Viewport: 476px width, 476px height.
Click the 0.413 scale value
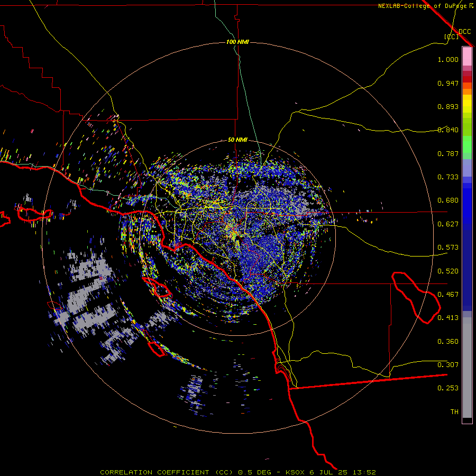tap(448, 318)
